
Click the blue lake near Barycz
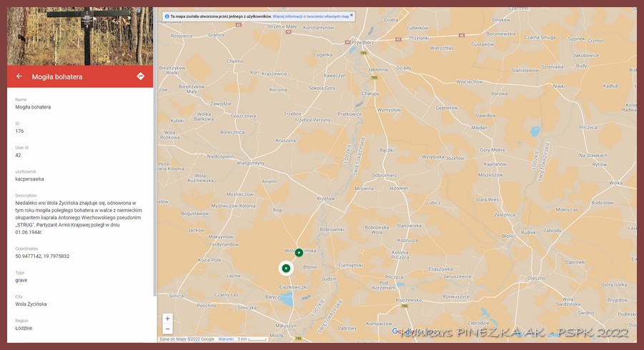click(x=287, y=300)
